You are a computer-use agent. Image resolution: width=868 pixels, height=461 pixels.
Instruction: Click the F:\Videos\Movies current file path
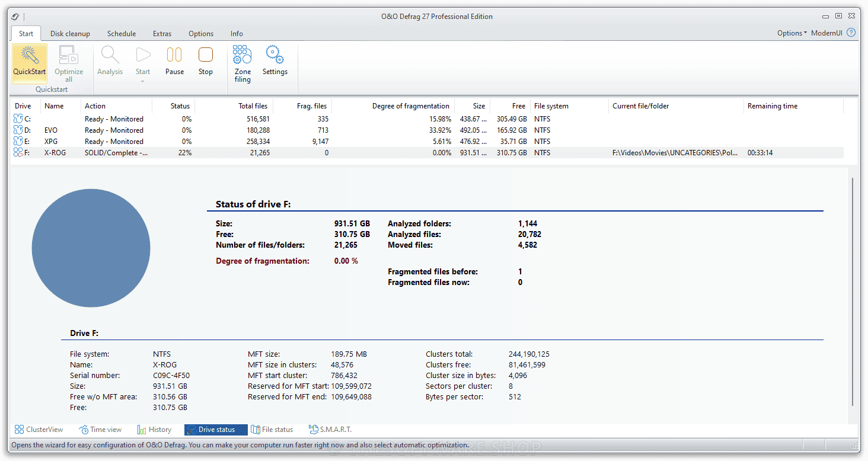click(675, 153)
